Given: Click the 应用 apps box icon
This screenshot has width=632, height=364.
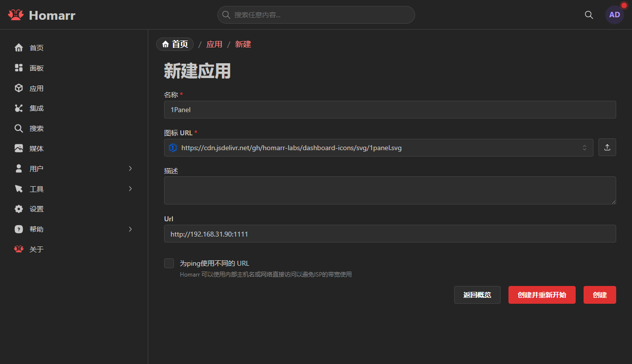Looking at the screenshot, I should point(18,88).
